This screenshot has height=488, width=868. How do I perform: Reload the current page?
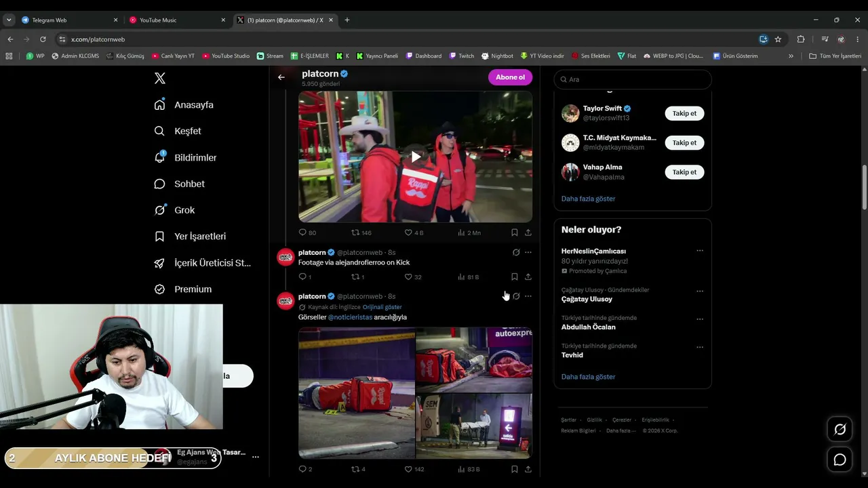click(43, 39)
